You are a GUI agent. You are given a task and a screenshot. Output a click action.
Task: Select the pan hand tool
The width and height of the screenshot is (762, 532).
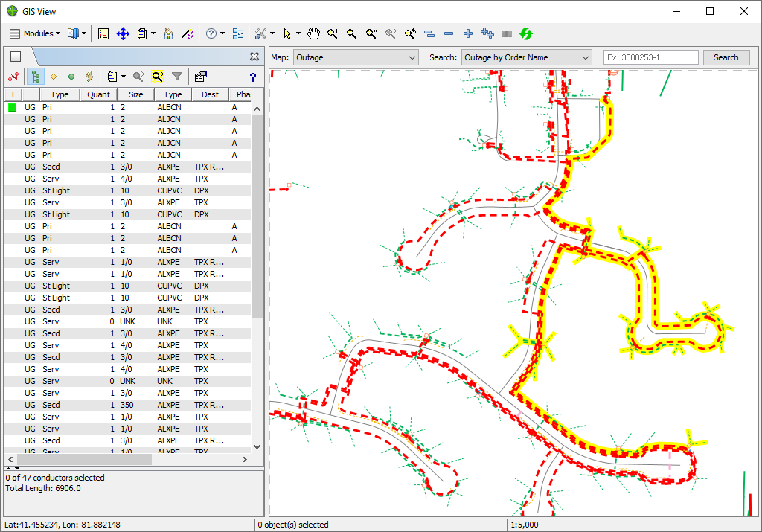click(x=313, y=33)
